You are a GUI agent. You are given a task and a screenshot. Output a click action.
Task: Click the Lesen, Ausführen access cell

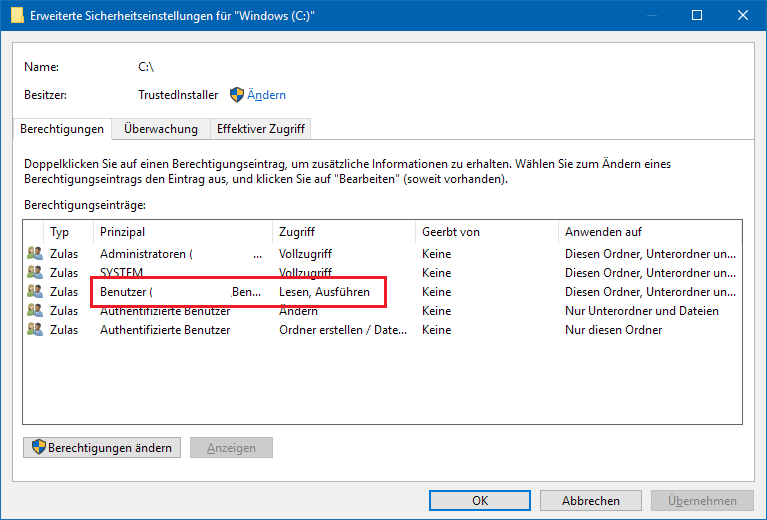click(x=324, y=292)
